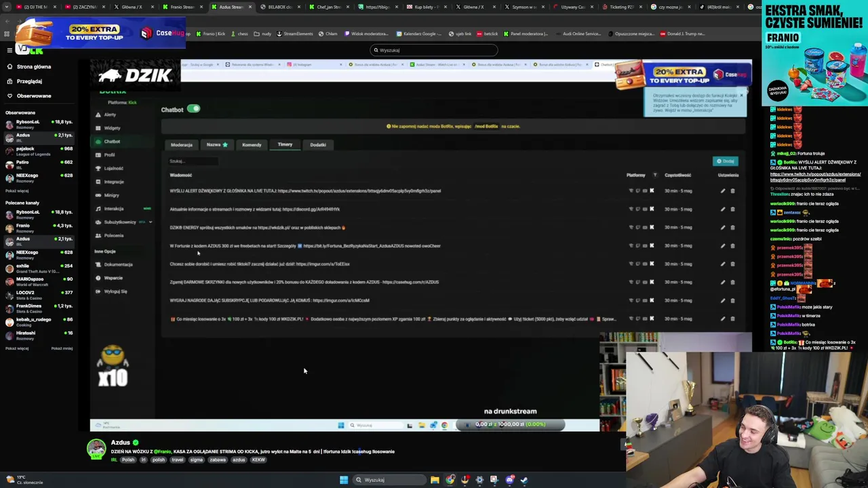This screenshot has height=488, width=868.
Task: Delete the DZIK ENERGY timer
Action: tap(732, 228)
